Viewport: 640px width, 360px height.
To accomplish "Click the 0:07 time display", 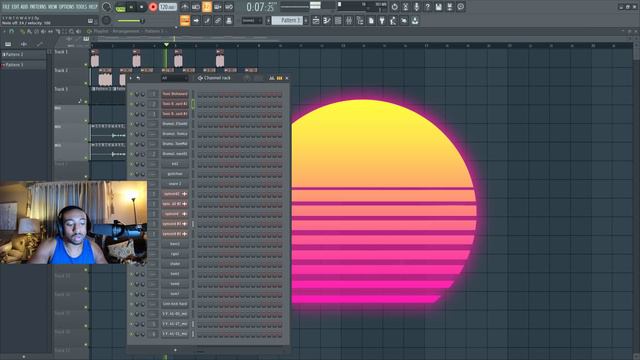I will (x=260, y=7).
